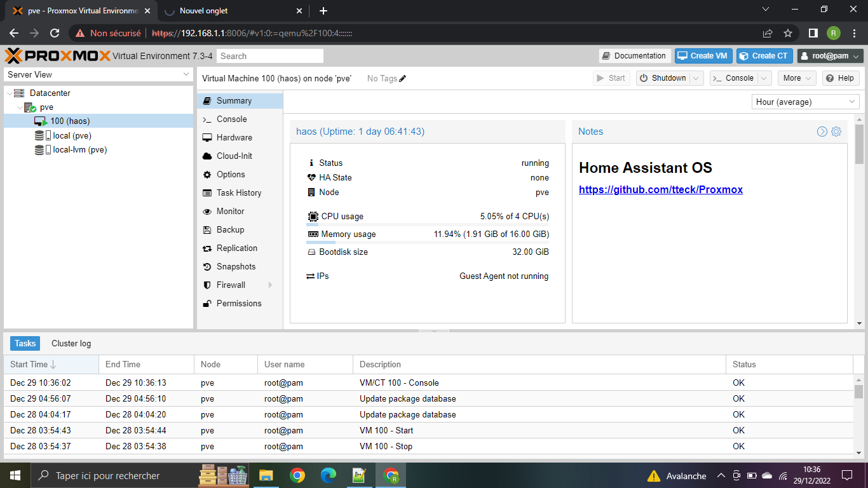Reload the page in Chrome

click(x=55, y=33)
